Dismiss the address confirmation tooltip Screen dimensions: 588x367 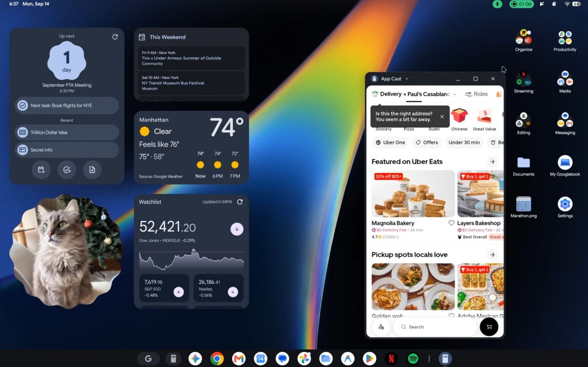pos(442,117)
